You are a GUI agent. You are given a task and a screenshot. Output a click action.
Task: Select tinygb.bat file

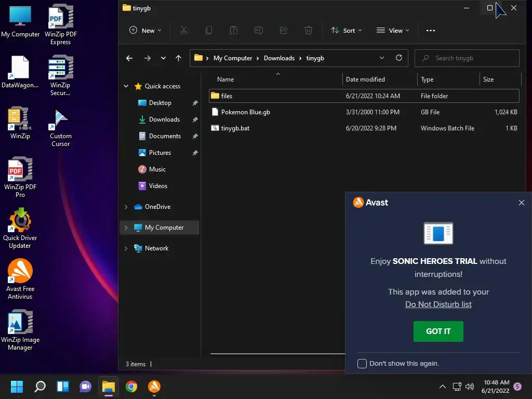pos(364,128)
